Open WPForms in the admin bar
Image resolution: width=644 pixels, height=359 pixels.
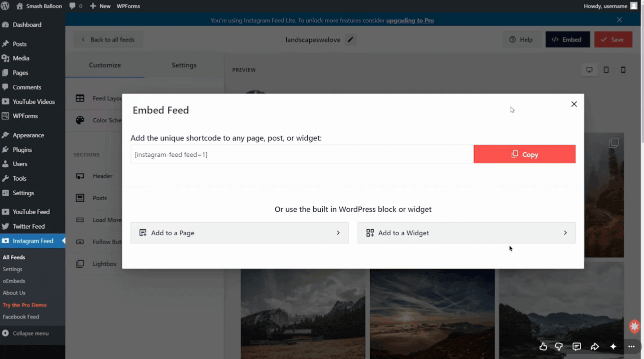128,6
